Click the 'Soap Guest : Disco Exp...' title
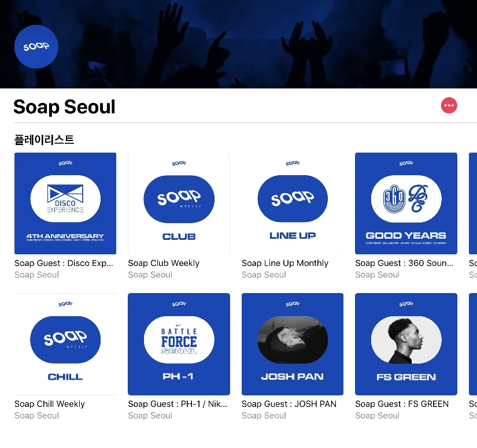This screenshot has height=448, width=477. (64, 263)
